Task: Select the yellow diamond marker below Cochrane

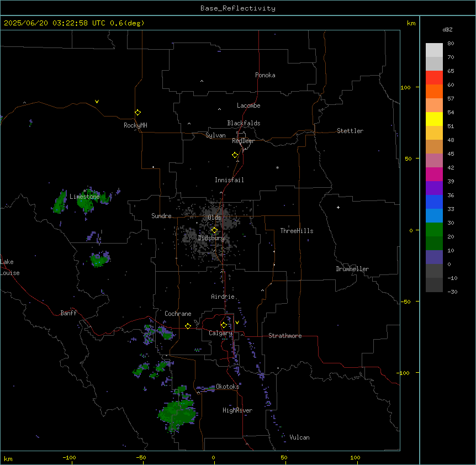Action: (x=188, y=326)
